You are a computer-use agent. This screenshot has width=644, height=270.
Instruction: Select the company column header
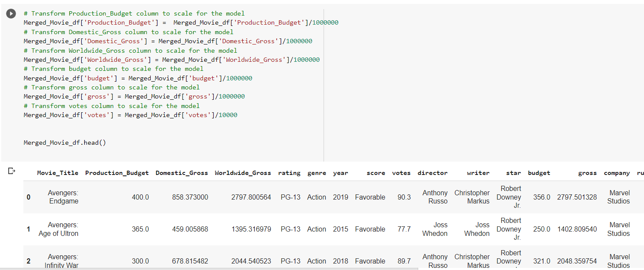617,173
